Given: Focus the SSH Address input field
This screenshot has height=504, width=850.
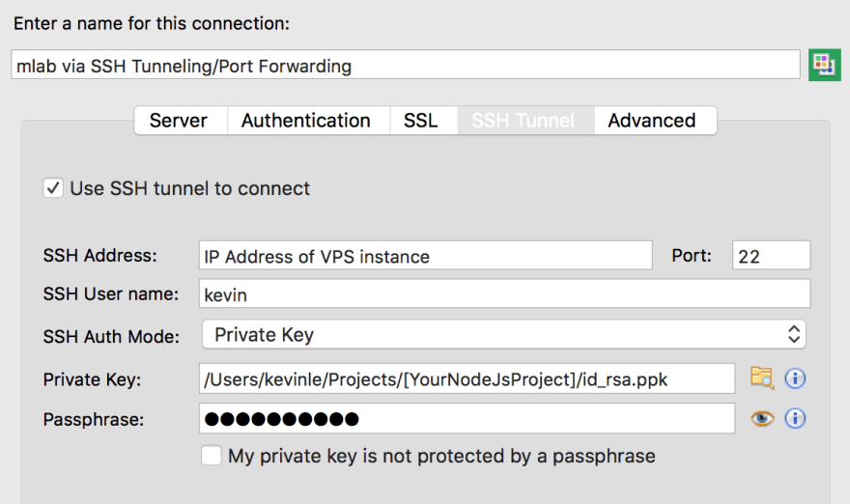Looking at the screenshot, I should click(x=426, y=255).
